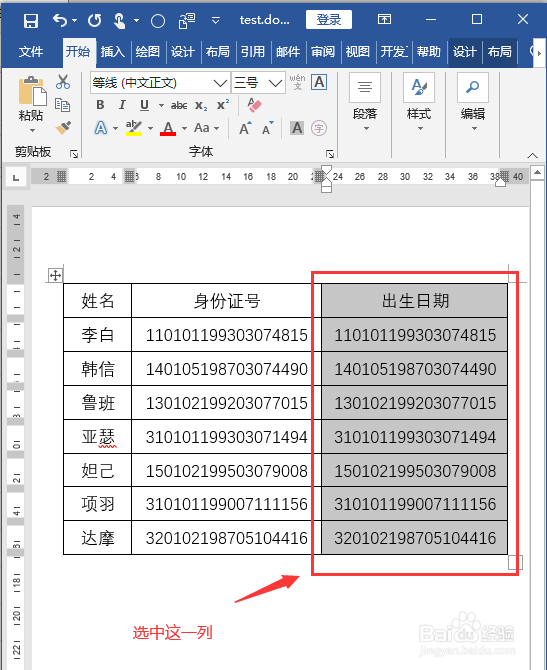Open the clipboard pane launcher

coord(74,153)
